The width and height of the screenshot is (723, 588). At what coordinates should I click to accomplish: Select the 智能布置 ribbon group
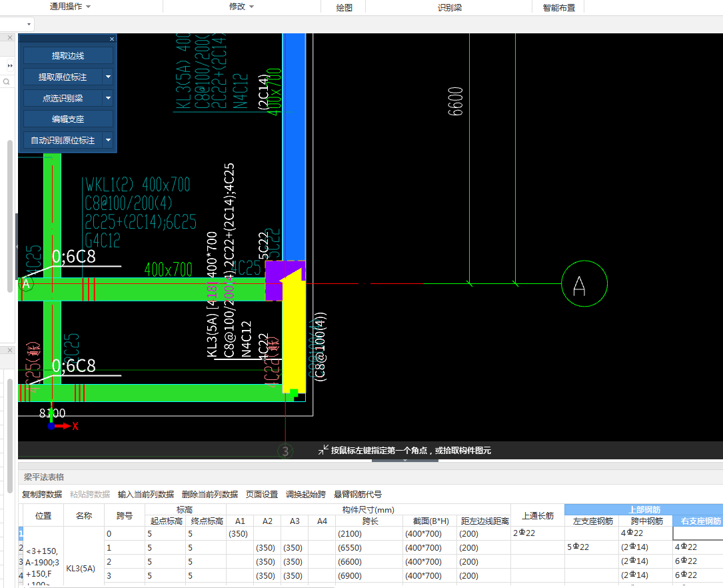559,7
